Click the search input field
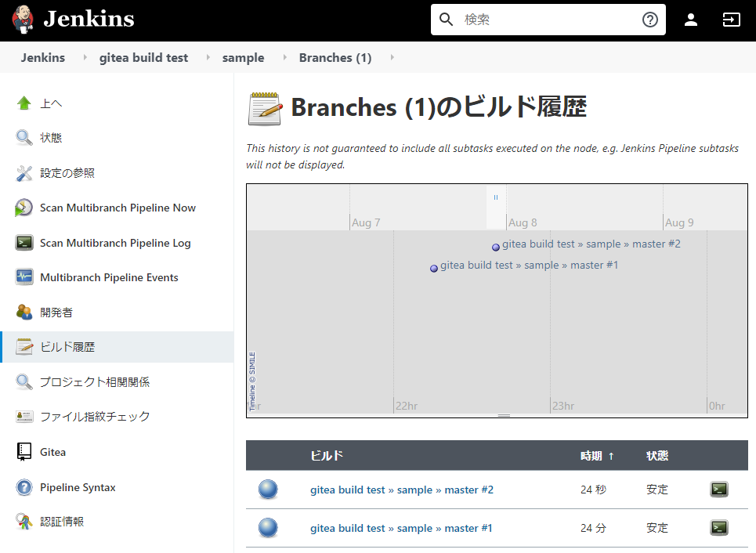The height and width of the screenshot is (553, 756). click(548, 20)
